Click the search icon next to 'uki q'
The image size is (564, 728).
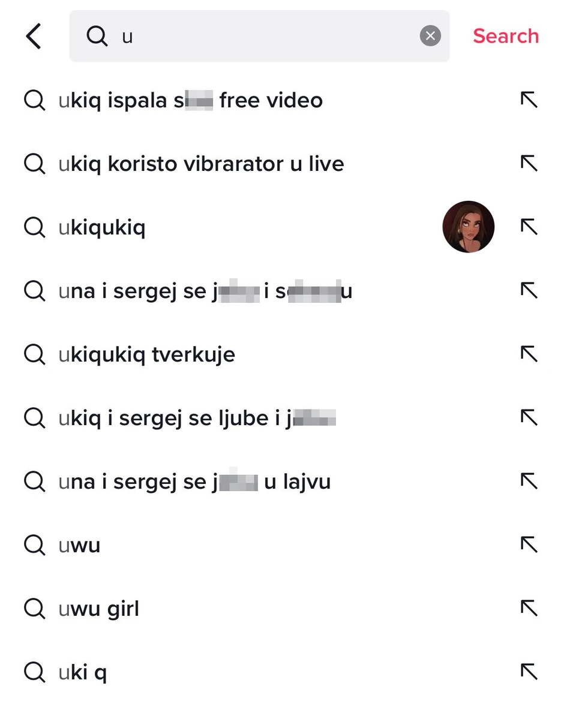pyautogui.click(x=34, y=672)
